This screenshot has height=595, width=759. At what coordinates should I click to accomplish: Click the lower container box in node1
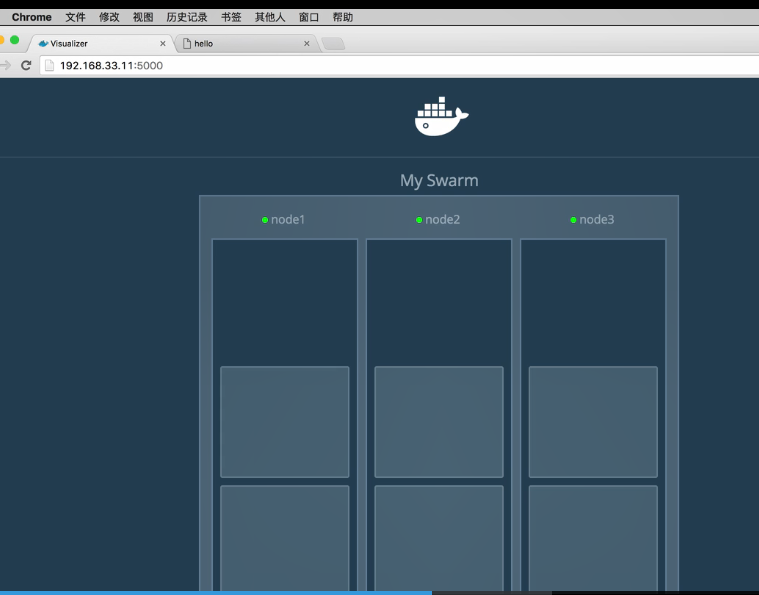click(x=285, y=538)
